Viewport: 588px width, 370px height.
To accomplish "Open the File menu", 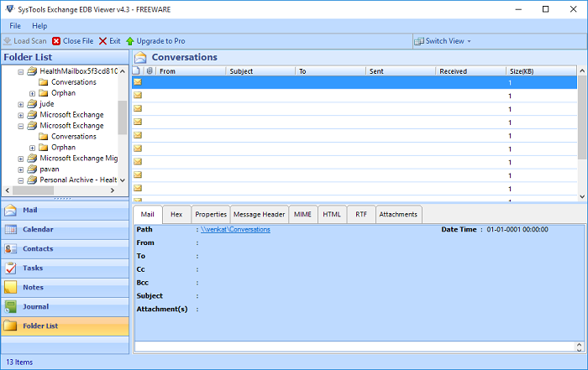I will (x=15, y=26).
